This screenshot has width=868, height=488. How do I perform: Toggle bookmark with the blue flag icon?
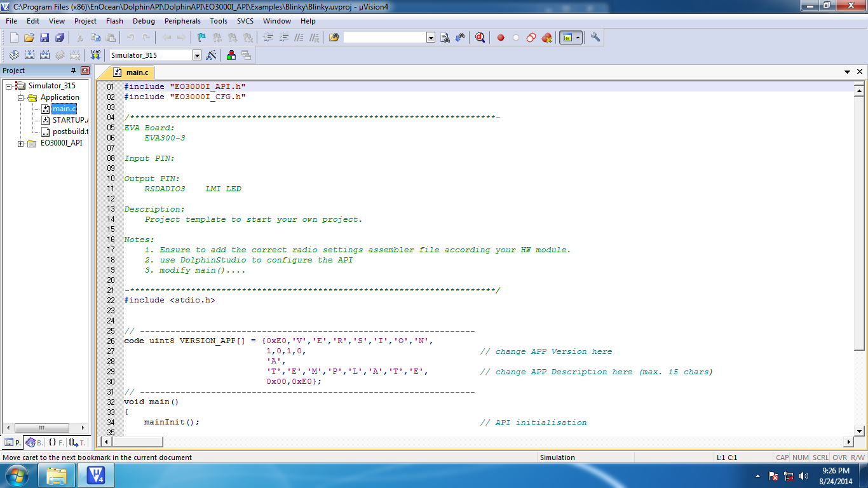pos(201,37)
